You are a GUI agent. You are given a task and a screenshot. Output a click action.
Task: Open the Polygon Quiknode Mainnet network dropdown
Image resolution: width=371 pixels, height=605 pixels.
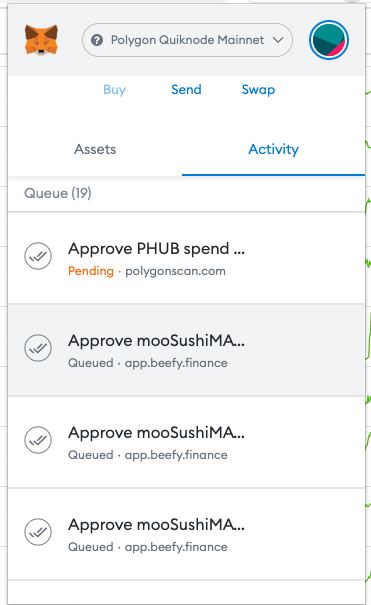pos(187,40)
